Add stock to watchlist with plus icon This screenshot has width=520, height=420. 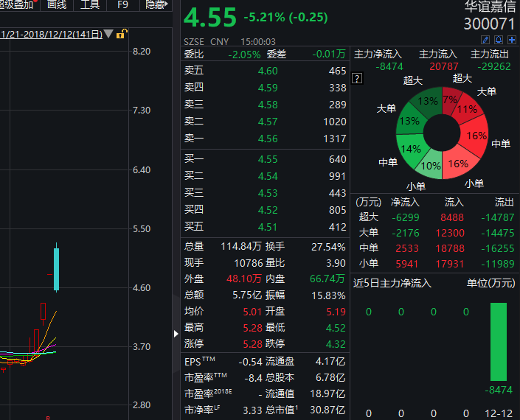tap(512, 40)
